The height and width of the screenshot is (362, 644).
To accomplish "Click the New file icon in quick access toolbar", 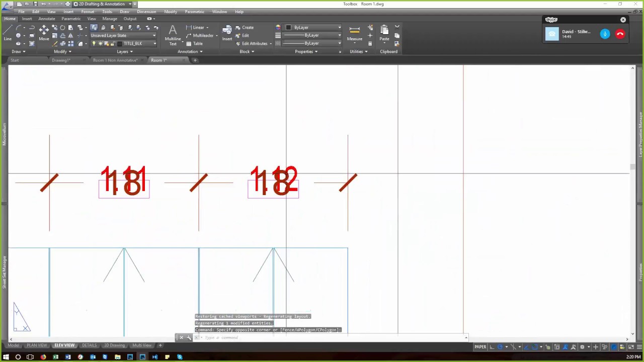I will tap(19, 4).
